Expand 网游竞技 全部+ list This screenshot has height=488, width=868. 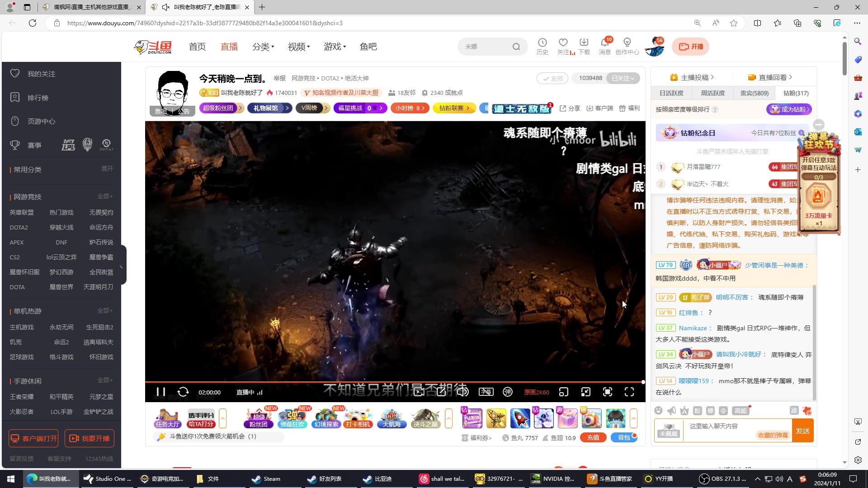click(x=105, y=196)
